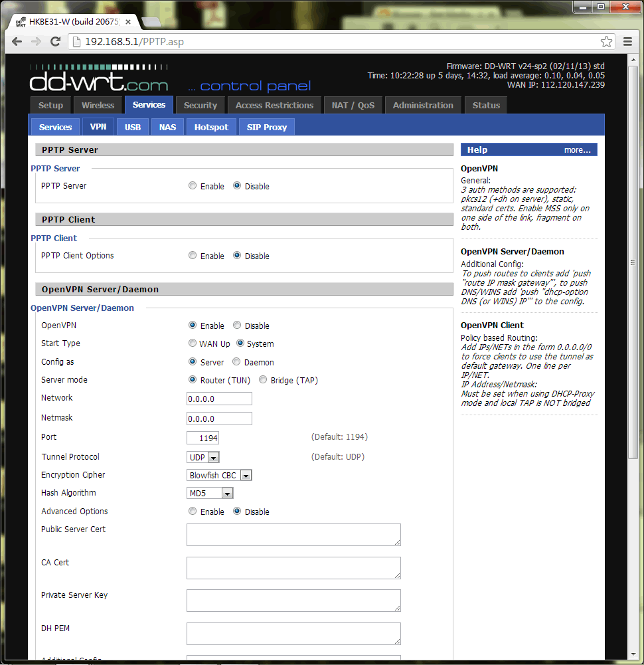
Task: Select Disable for OpenVPN
Action: coord(237,326)
